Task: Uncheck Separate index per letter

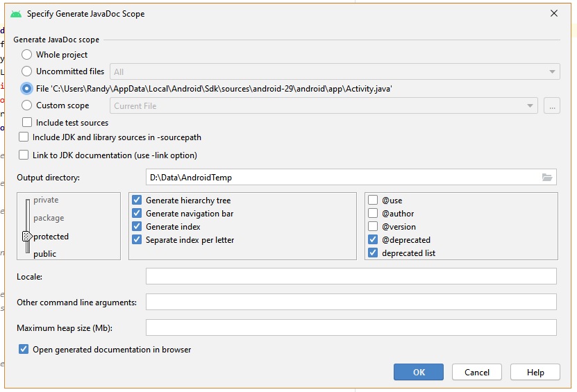Action: click(137, 240)
